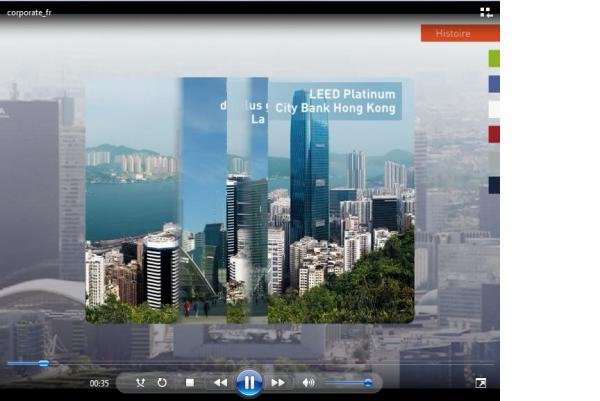Select the dark navy side tab
Viewport: 600px width, 401px height.
point(494,185)
